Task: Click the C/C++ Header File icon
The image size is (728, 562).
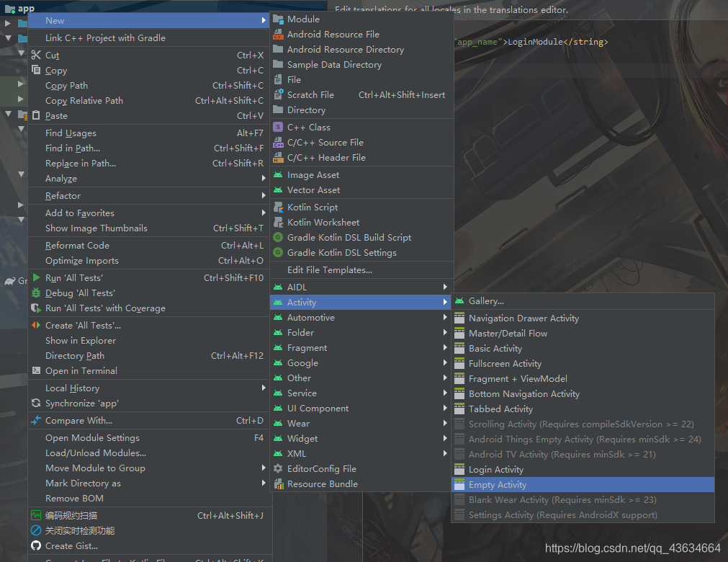Action: (x=278, y=158)
